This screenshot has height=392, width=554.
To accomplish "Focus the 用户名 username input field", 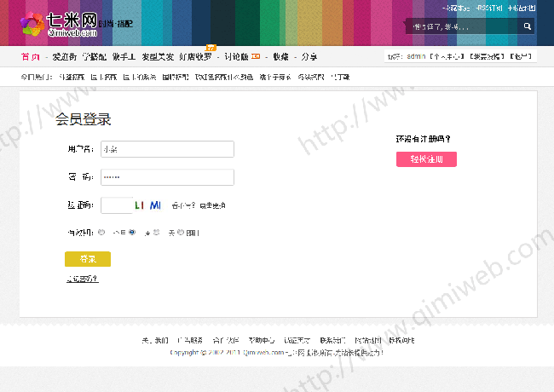I will pyautogui.click(x=167, y=149).
